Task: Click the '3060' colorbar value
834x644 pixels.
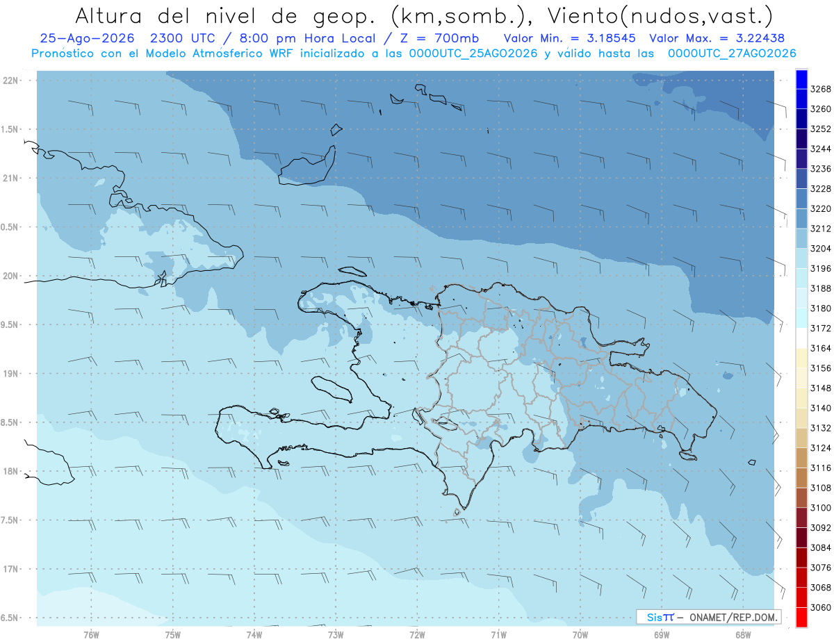Action: [x=821, y=607]
